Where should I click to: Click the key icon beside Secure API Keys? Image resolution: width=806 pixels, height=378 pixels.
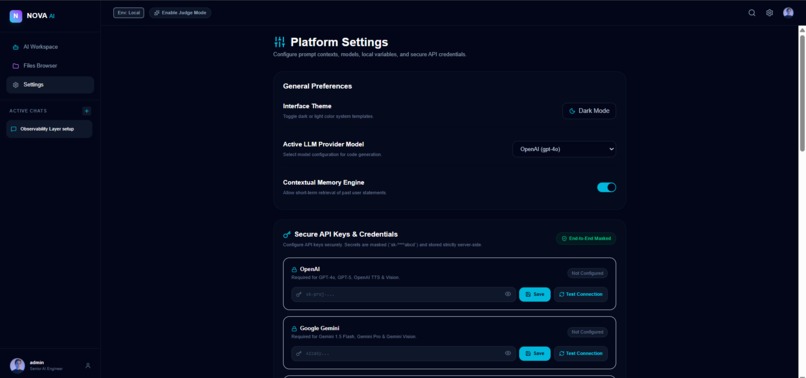click(x=287, y=235)
